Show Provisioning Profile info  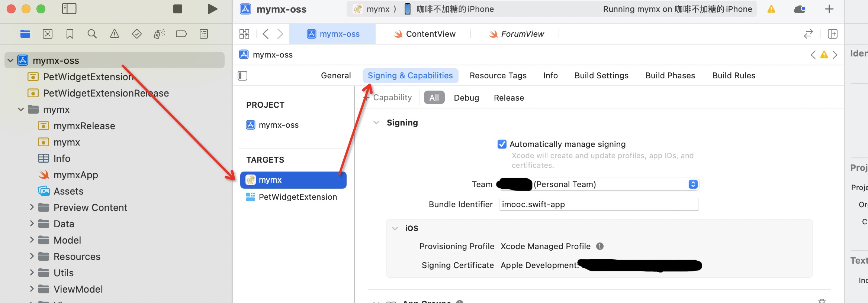pyautogui.click(x=599, y=246)
